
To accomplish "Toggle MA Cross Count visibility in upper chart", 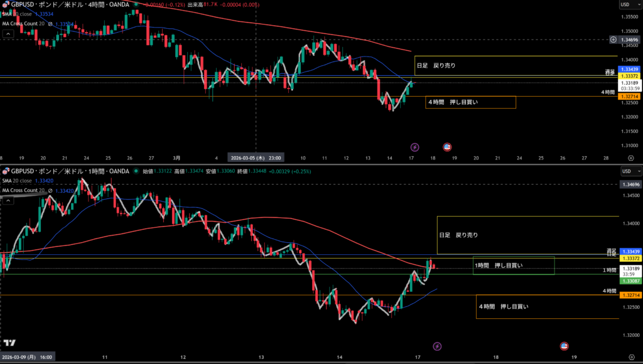I will 51,24.
